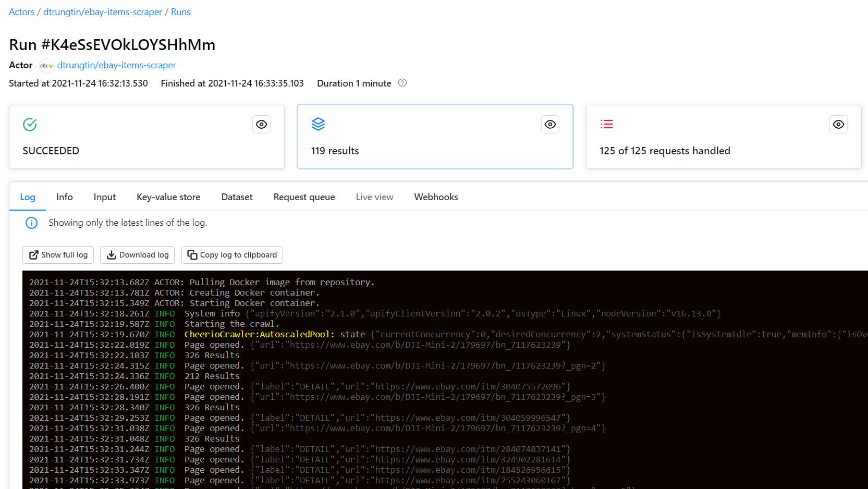Open the Request queue tab
Image resolution: width=868 pixels, height=489 pixels.
(304, 197)
